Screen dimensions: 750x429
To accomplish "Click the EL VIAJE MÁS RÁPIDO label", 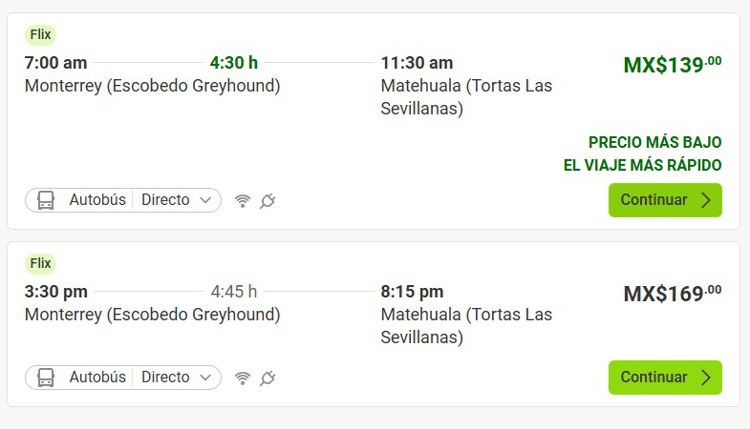I will click(642, 165).
